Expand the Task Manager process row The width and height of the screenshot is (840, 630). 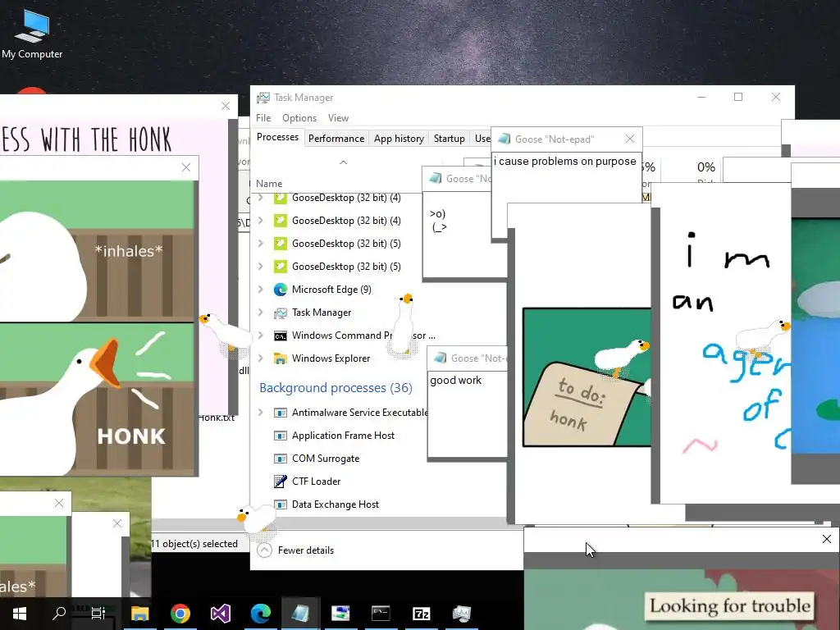coord(261,313)
